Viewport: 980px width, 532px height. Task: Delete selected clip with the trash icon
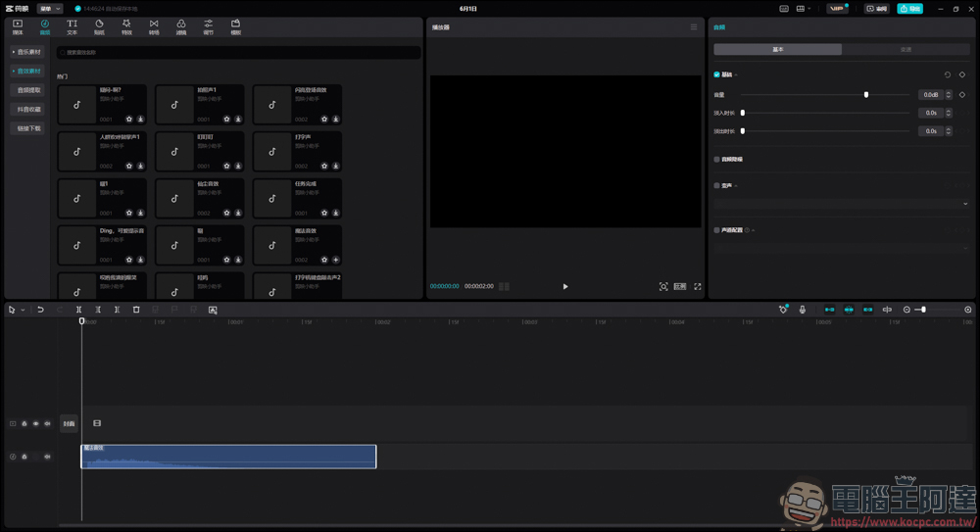pyautogui.click(x=136, y=310)
